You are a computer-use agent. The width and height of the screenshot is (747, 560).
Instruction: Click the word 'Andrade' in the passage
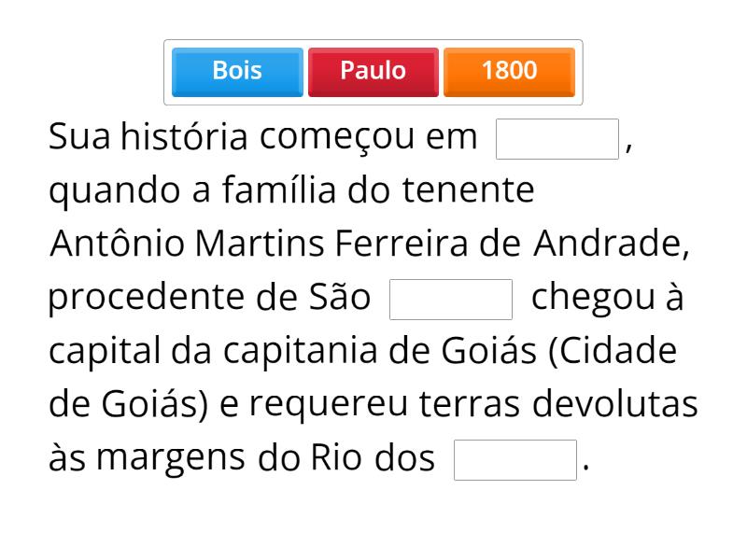tap(610, 245)
